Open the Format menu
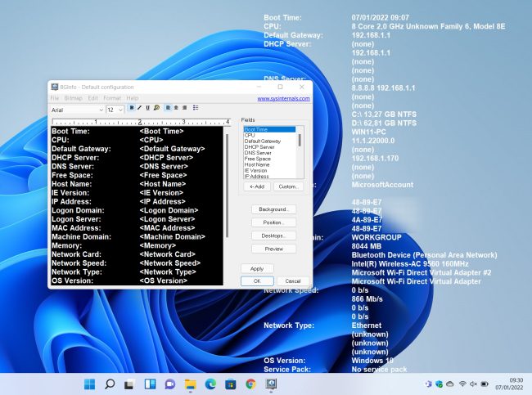Image resolution: width=532 pixels, height=395 pixels. point(112,98)
